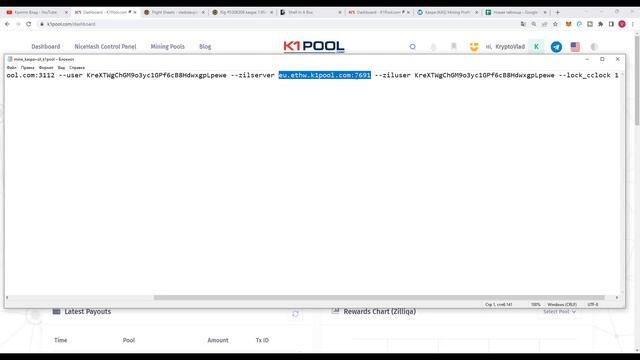Refresh the Latest Payouts panel
This screenshot has width=640, height=360.
pyautogui.click(x=295, y=314)
